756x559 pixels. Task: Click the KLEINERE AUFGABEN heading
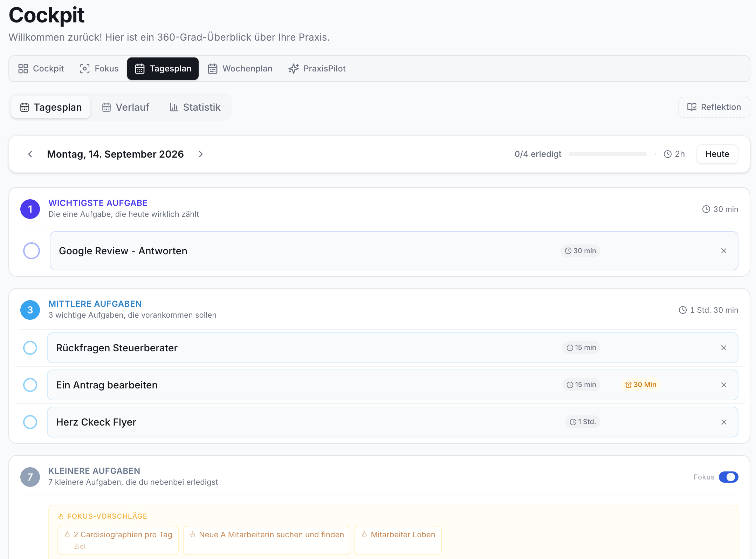94,471
